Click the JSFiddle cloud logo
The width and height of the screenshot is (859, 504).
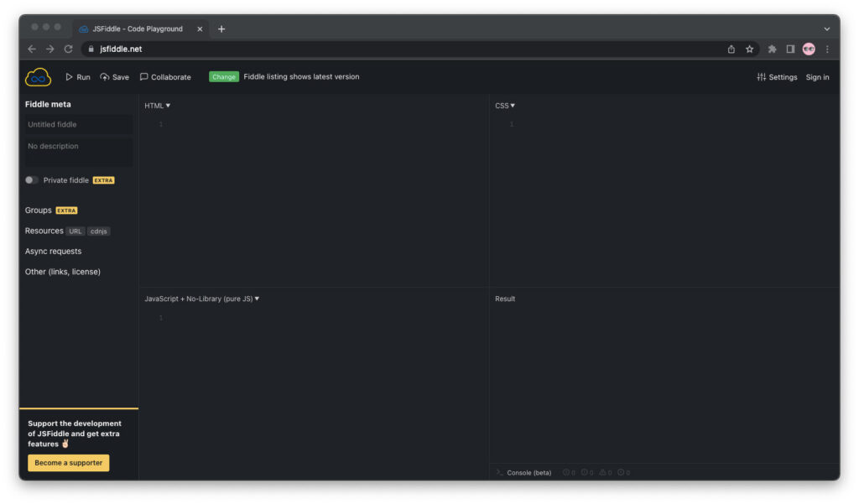[38, 77]
